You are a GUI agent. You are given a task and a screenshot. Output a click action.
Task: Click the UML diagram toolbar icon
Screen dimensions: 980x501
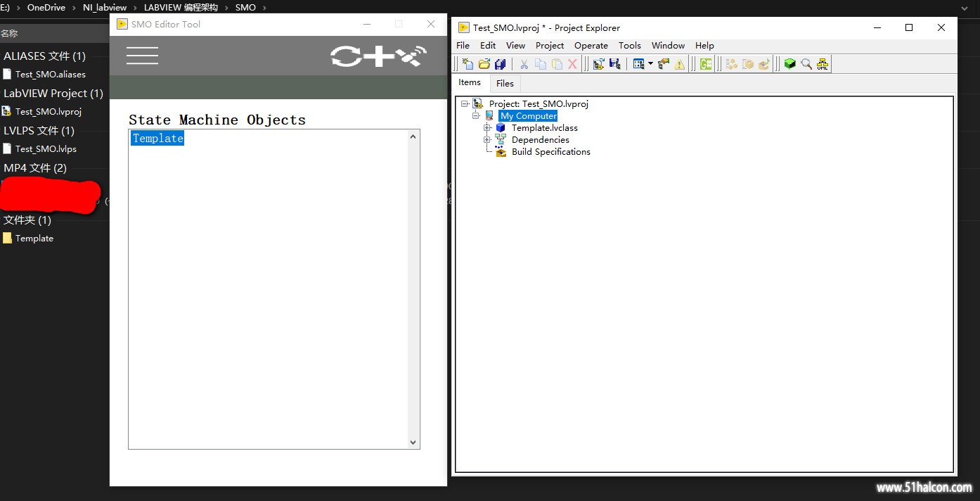pyautogui.click(x=823, y=64)
